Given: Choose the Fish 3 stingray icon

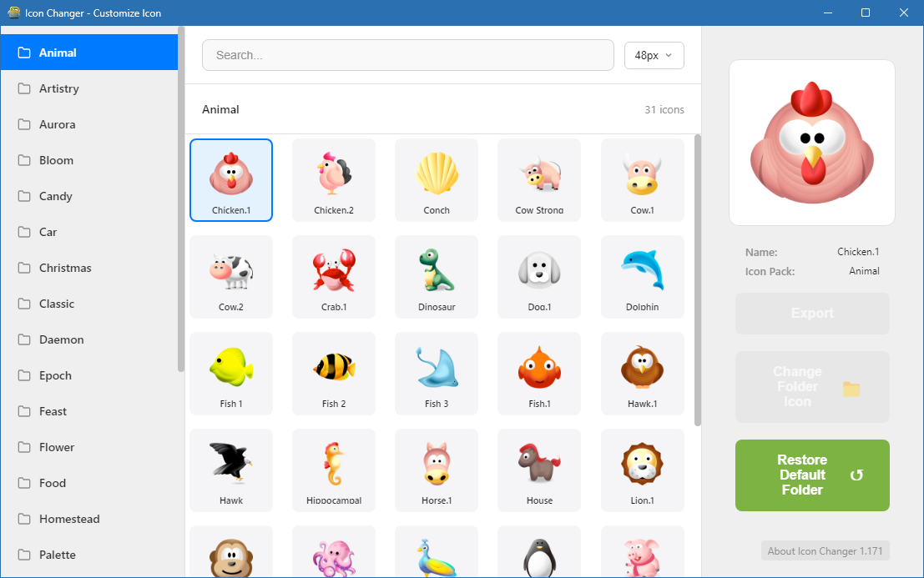Looking at the screenshot, I should point(437,374).
